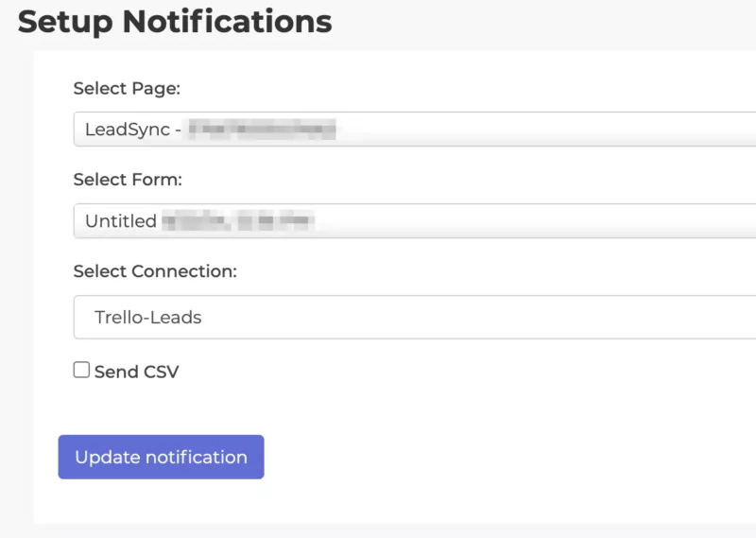Viewport: 756px width, 538px height.
Task: Click the blurred page name after "LeadSync -"
Action: tap(261, 130)
